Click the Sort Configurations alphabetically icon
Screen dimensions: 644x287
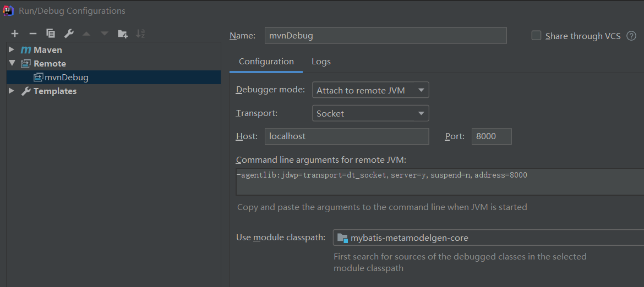pyautogui.click(x=140, y=34)
